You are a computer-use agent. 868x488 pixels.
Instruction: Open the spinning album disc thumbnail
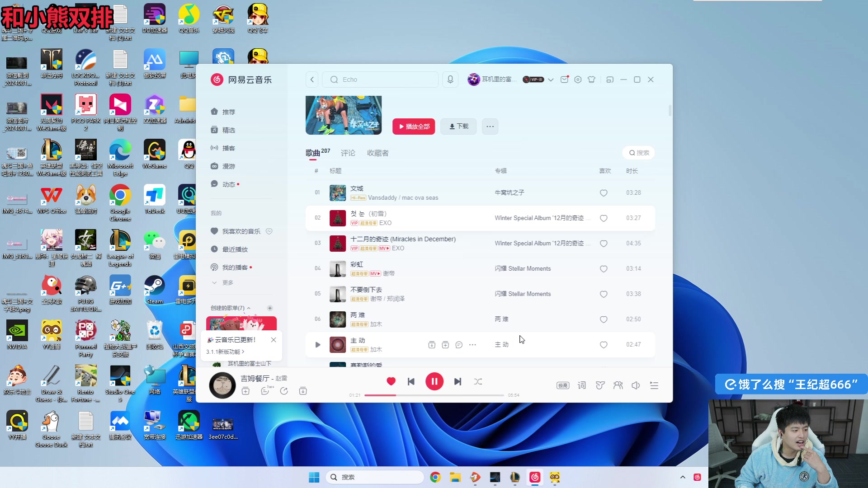tap(222, 385)
